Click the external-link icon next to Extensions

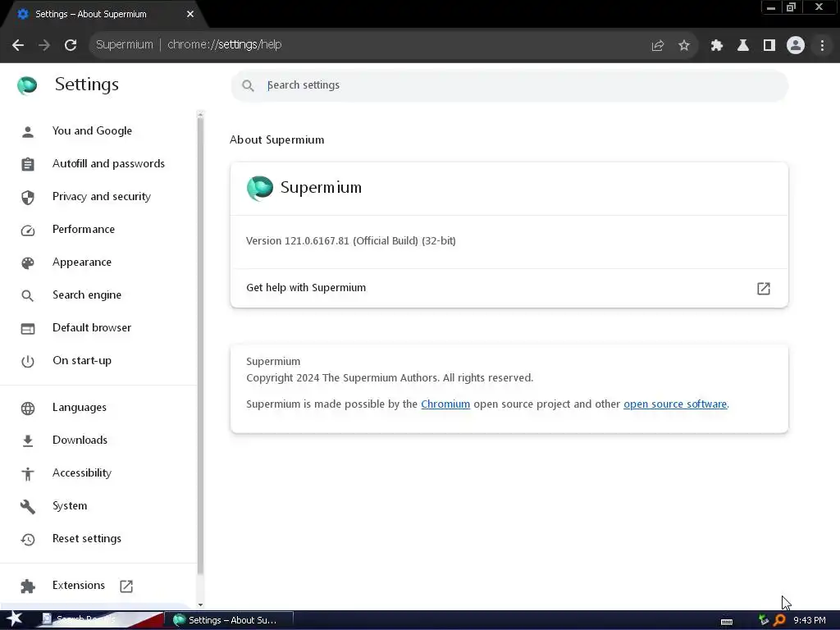(126, 586)
